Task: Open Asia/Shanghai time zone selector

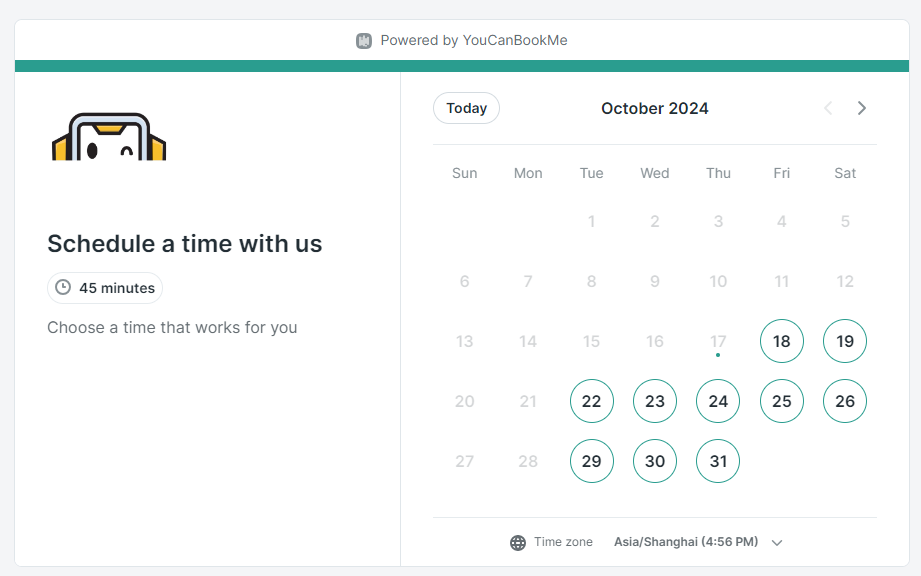Action: tap(686, 542)
